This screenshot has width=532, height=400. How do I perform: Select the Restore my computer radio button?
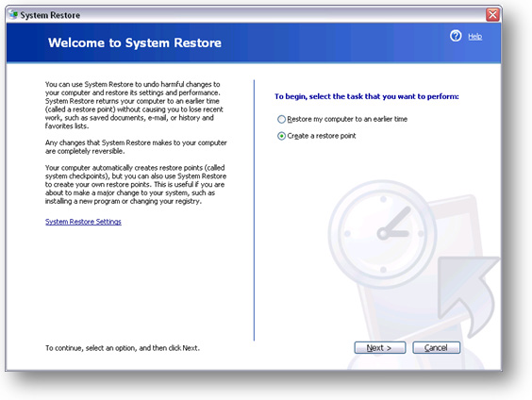click(x=281, y=120)
